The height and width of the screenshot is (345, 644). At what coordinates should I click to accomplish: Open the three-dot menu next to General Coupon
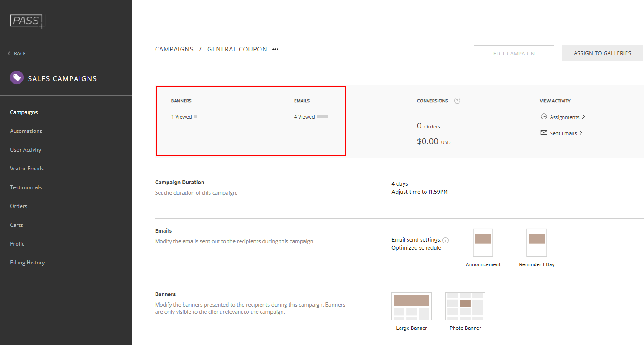coord(275,49)
